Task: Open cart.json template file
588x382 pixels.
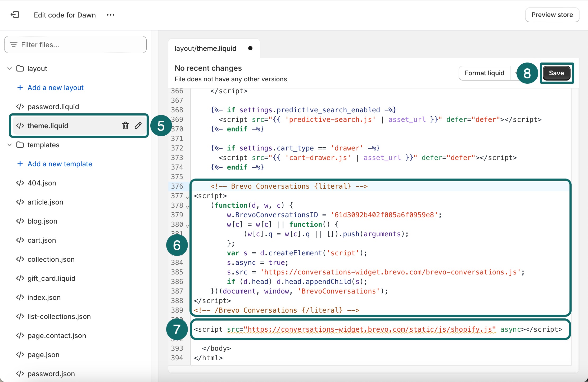Action: [x=42, y=240]
